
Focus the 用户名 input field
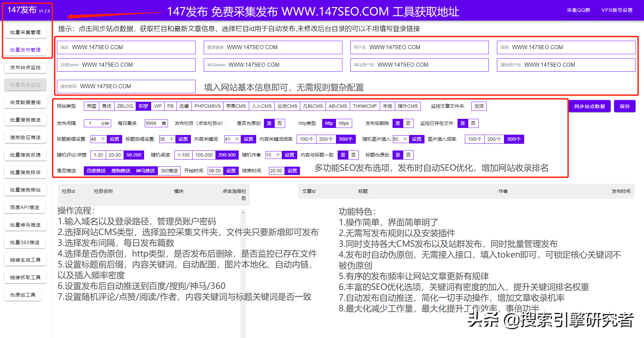[419, 47]
